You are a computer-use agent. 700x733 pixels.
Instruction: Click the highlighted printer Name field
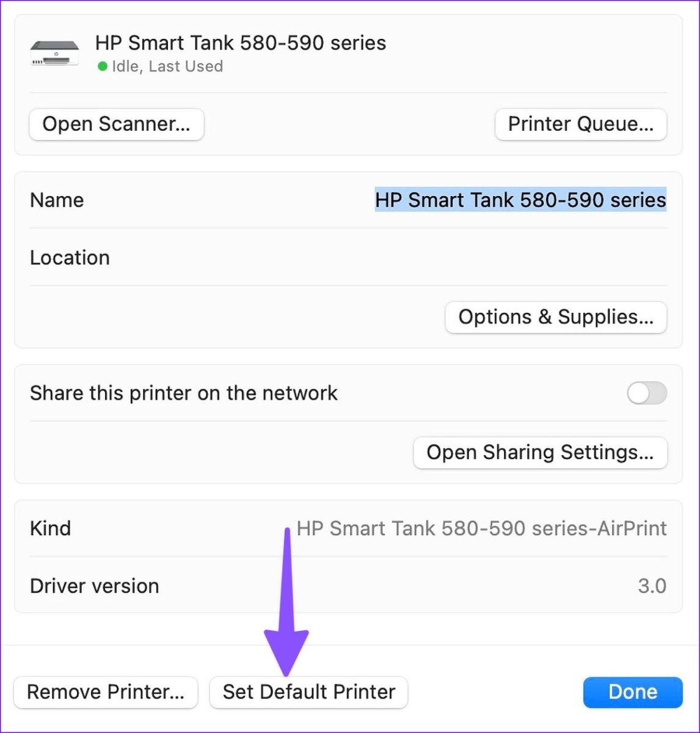pos(520,200)
